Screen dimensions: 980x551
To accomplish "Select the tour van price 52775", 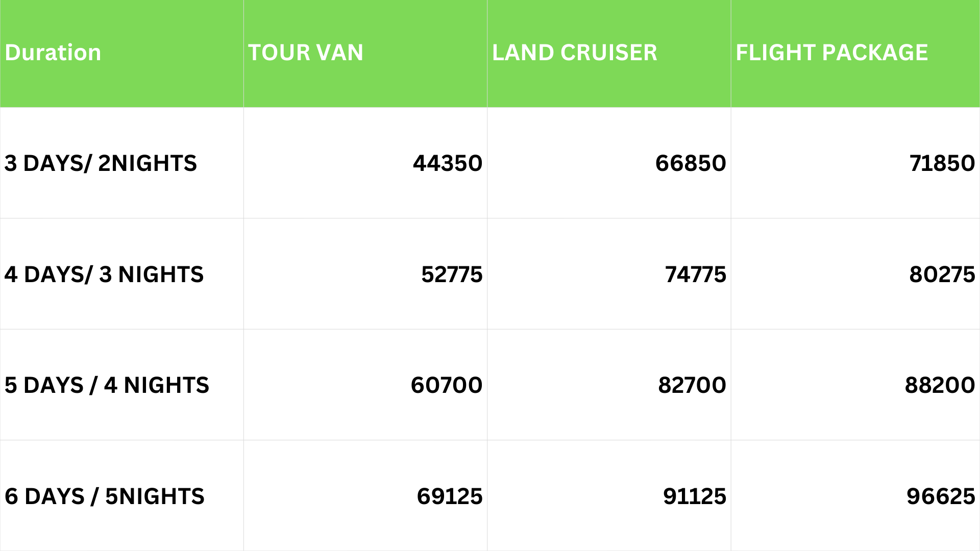I will (452, 274).
